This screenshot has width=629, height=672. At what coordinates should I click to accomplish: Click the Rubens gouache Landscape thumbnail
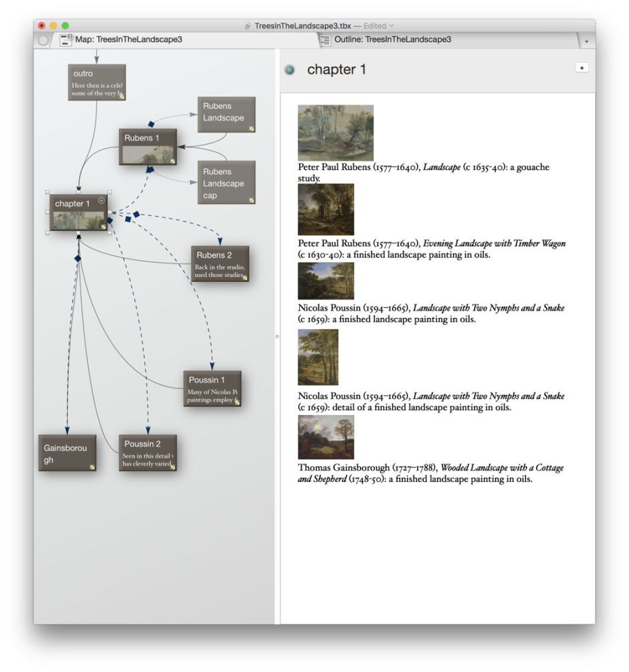pyautogui.click(x=335, y=133)
